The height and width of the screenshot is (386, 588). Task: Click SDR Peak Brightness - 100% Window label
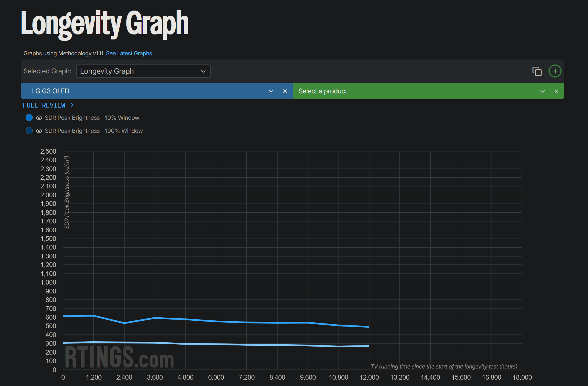point(94,131)
